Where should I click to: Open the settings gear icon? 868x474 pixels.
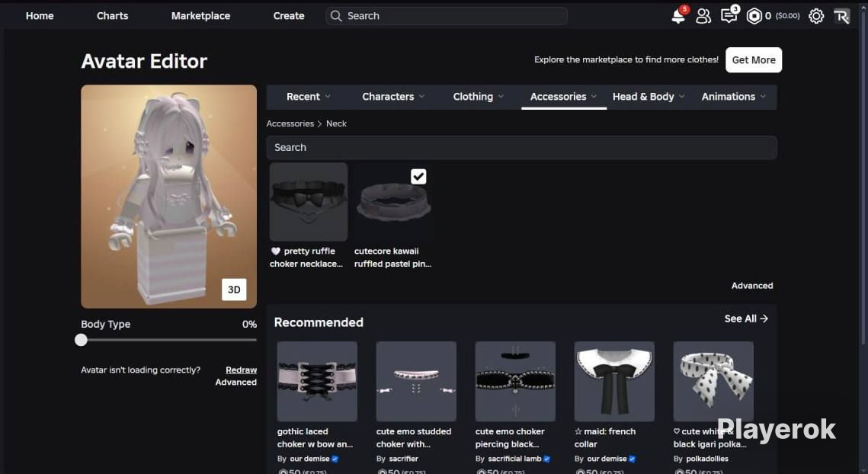816,16
